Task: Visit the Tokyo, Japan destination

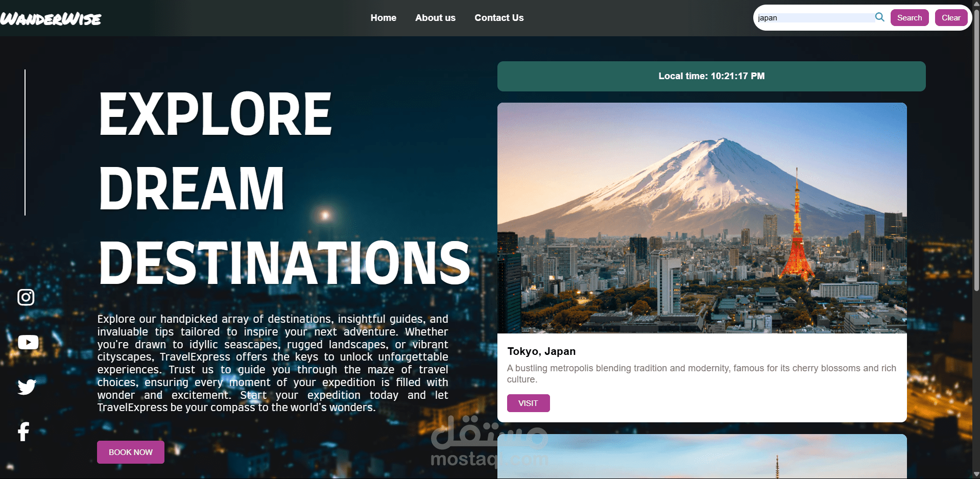Action: click(528, 403)
